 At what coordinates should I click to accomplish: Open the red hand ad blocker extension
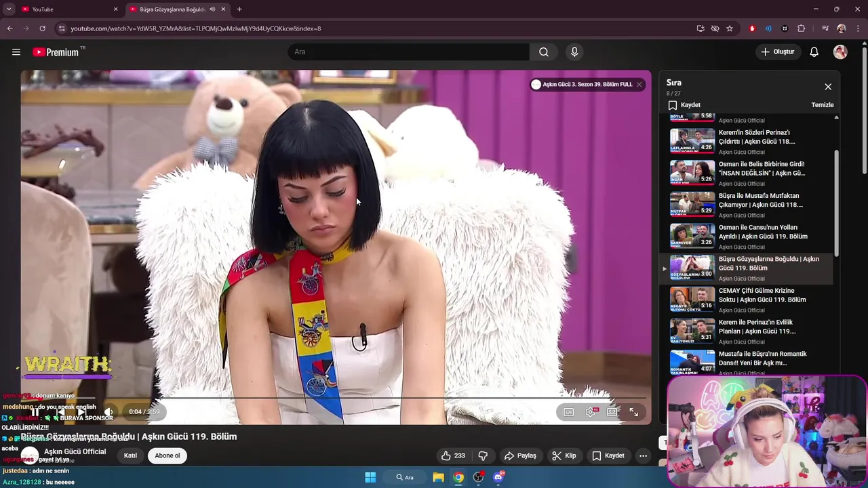[x=752, y=28]
